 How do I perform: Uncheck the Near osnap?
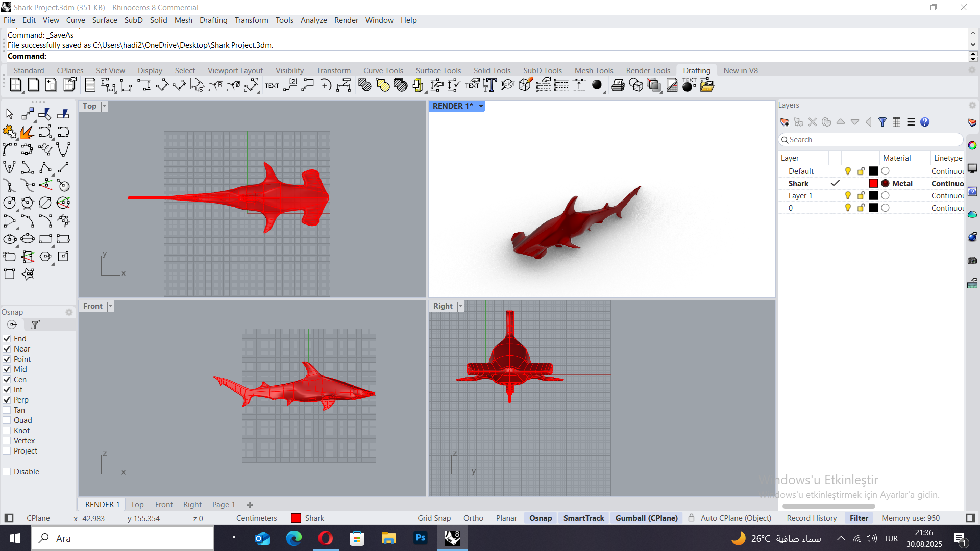coord(7,349)
